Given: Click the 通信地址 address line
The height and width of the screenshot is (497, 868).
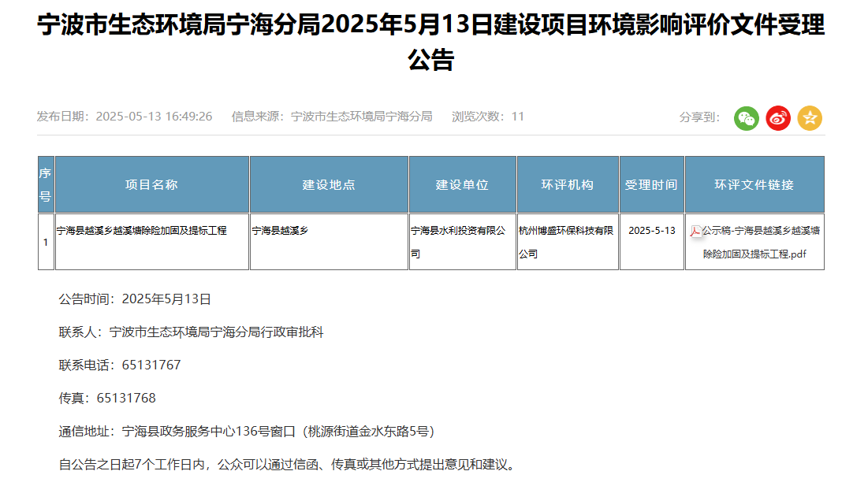Looking at the screenshot, I should point(247,431).
